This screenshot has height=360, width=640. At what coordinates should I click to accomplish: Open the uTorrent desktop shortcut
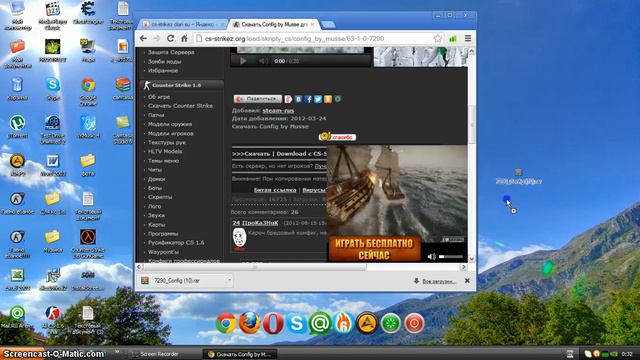click(x=17, y=127)
